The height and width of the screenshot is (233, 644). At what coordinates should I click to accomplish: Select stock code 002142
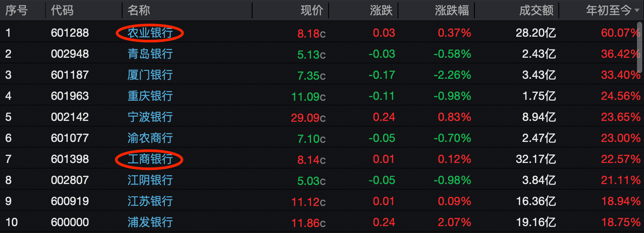coord(70,117)
